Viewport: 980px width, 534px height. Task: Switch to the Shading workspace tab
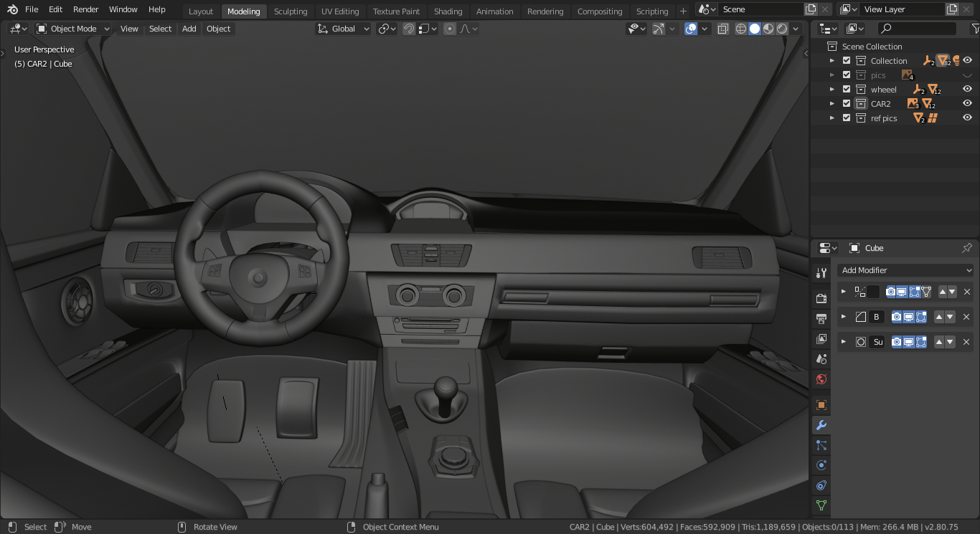pos(448,11)
